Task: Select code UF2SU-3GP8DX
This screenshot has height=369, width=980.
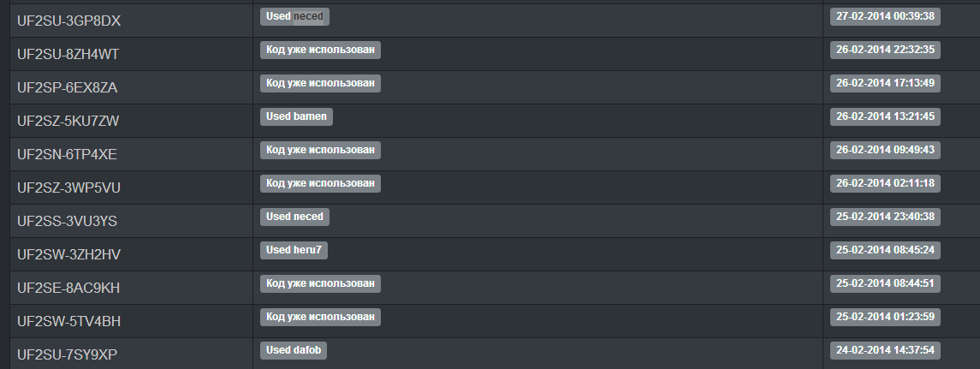Action: 68,21
